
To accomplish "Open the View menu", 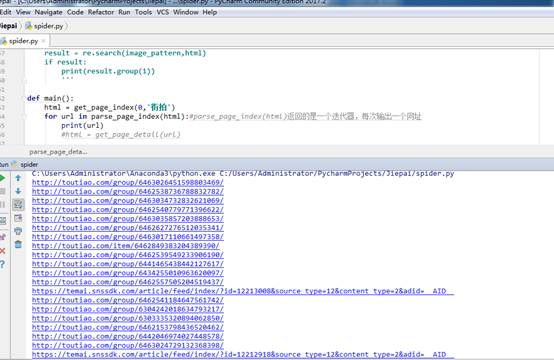I will click(23, 12).
